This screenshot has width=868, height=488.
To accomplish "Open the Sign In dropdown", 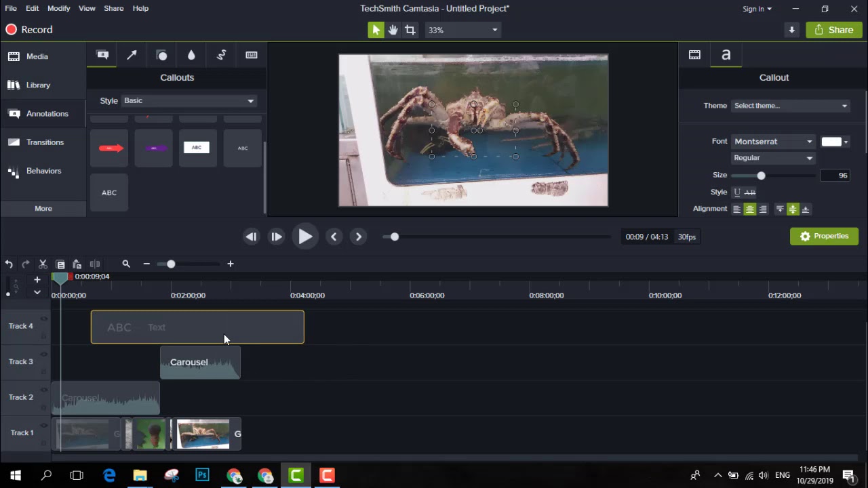I will 757,9.
